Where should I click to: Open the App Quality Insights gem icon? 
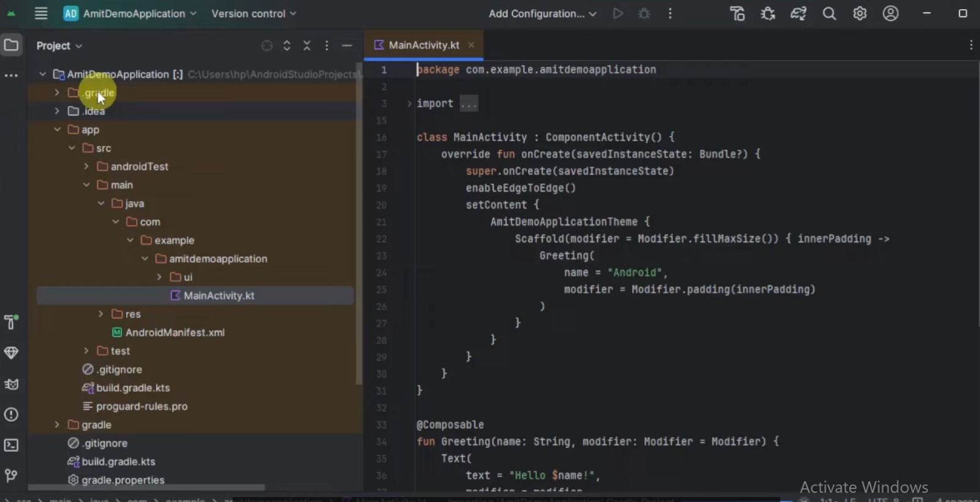pos(11,353)
